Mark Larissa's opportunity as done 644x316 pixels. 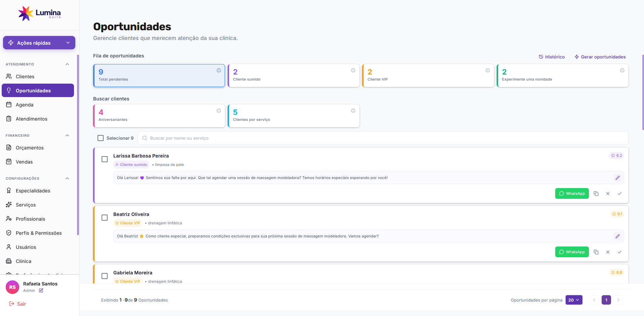619,193
